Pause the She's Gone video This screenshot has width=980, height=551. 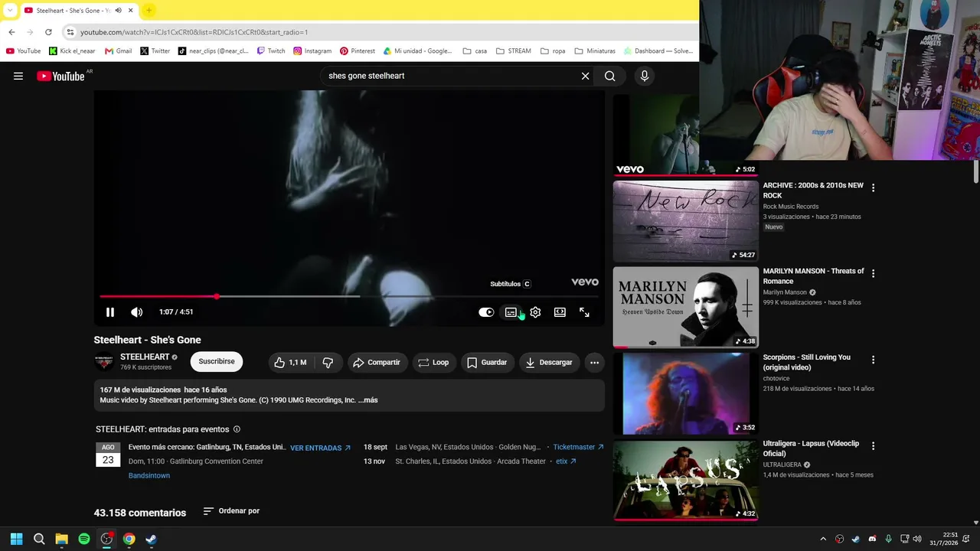coord(110,312)
